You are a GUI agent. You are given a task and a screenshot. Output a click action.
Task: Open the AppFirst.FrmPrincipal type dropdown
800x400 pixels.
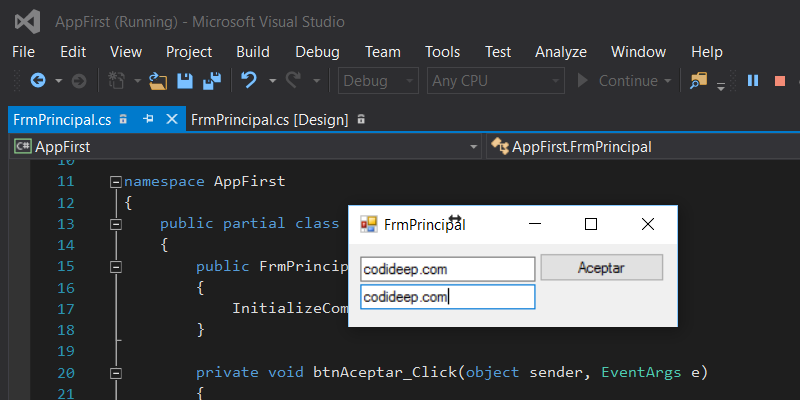pyautogui.click(x=640, y=147)
